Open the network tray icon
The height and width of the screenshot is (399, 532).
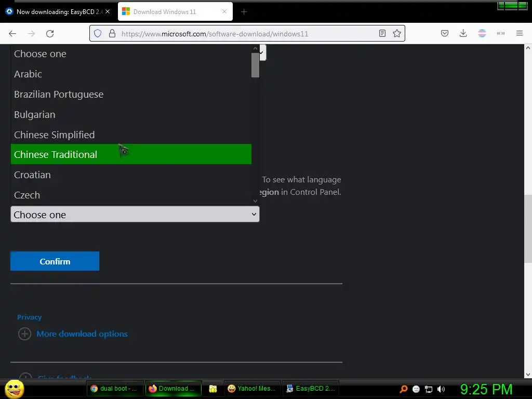429,389
